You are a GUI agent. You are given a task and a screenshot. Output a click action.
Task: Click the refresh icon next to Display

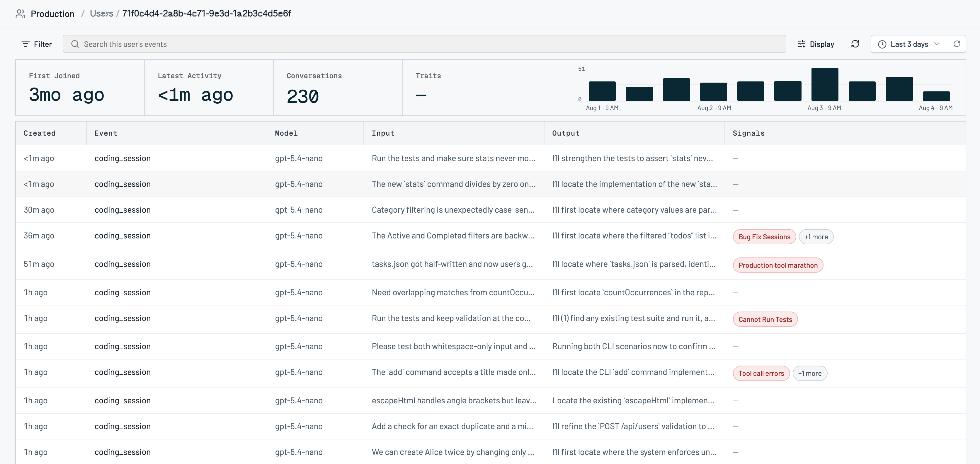pos(855,44)
